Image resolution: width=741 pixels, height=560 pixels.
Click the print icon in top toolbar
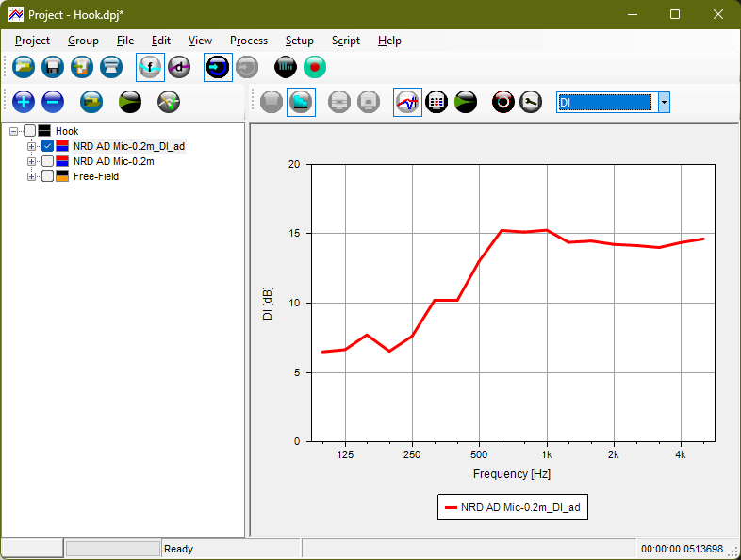111,67
